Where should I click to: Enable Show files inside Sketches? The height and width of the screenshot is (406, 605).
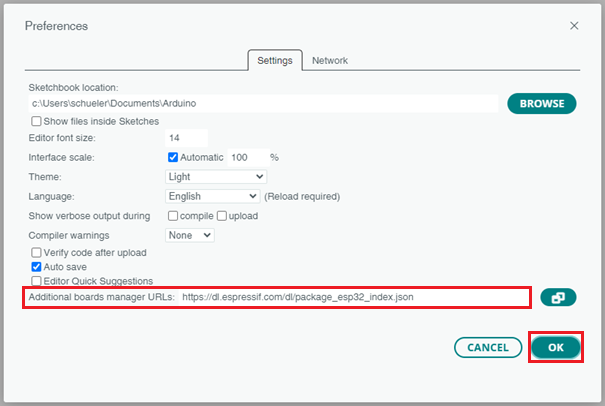(37, 121)
